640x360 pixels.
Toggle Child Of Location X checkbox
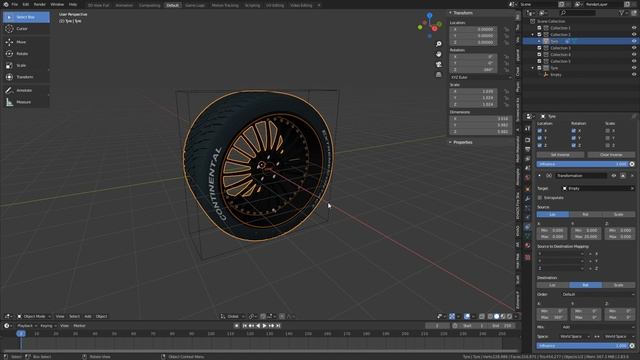click(x=540, y=131)
